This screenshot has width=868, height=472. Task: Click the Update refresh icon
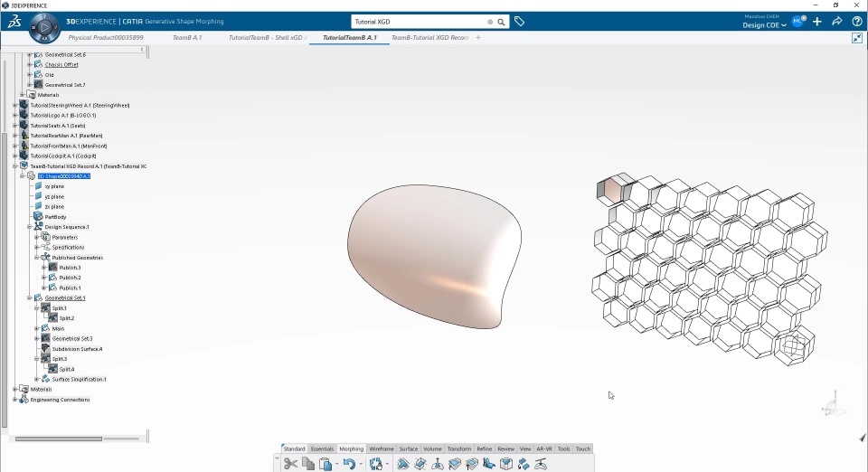tap(376, 464)
